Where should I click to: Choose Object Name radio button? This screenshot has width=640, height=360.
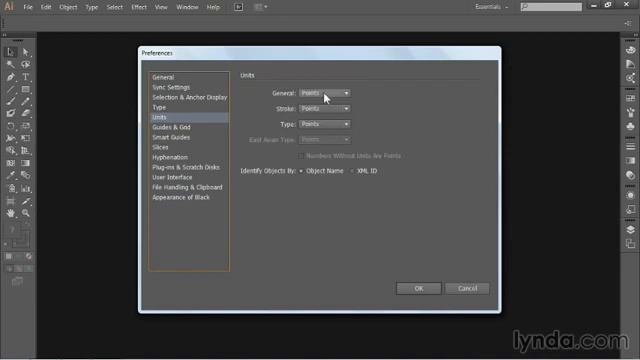point(301,171)
